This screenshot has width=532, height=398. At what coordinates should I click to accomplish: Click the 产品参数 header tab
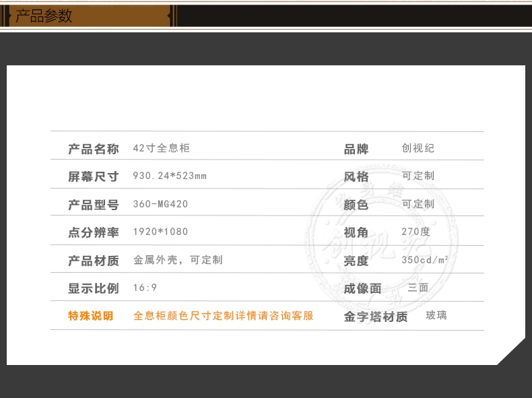(44, 16)
